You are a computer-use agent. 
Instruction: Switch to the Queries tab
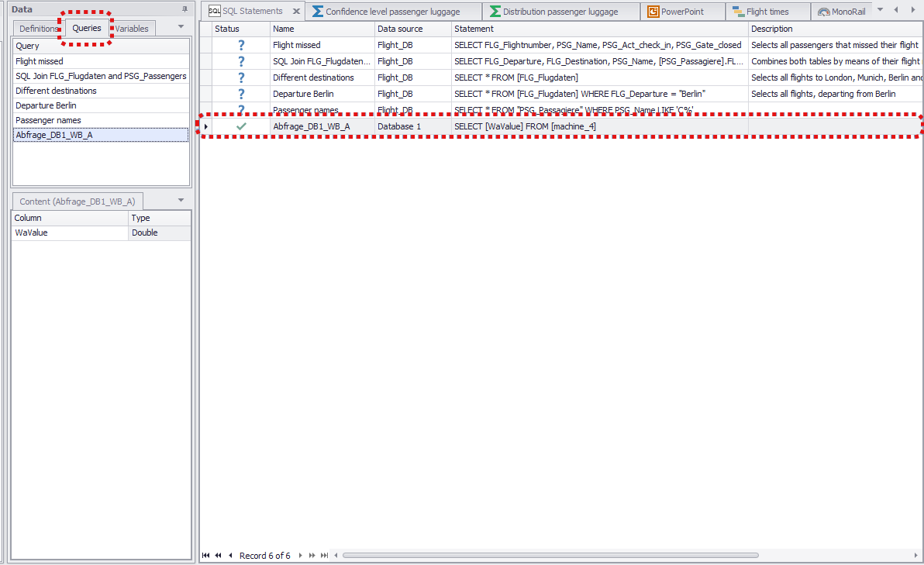87,28
